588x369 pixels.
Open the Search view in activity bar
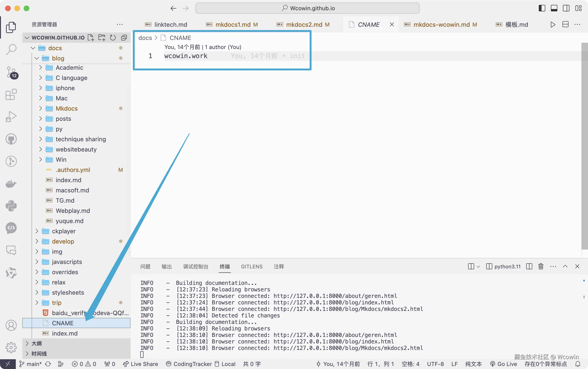[x=11, y=49]
